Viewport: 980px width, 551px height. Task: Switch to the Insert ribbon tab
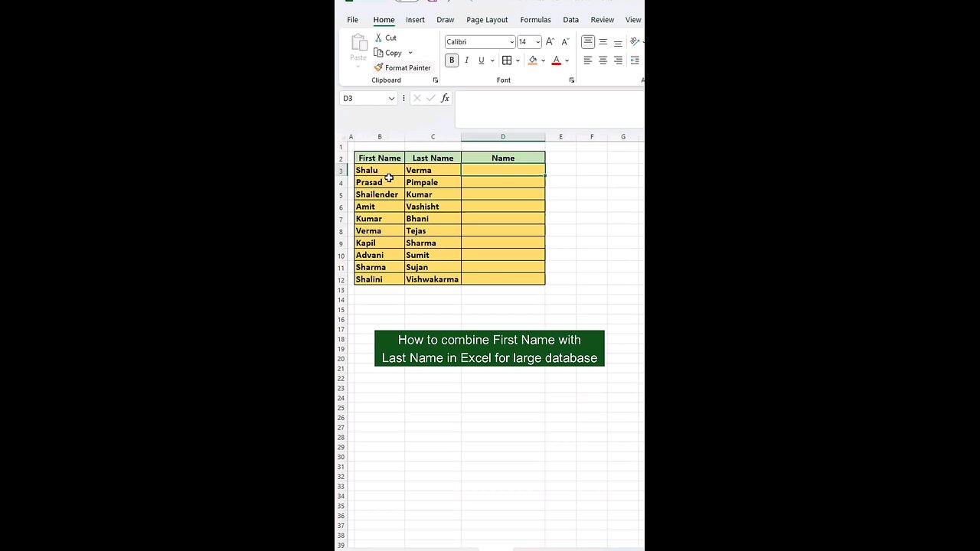415,20
